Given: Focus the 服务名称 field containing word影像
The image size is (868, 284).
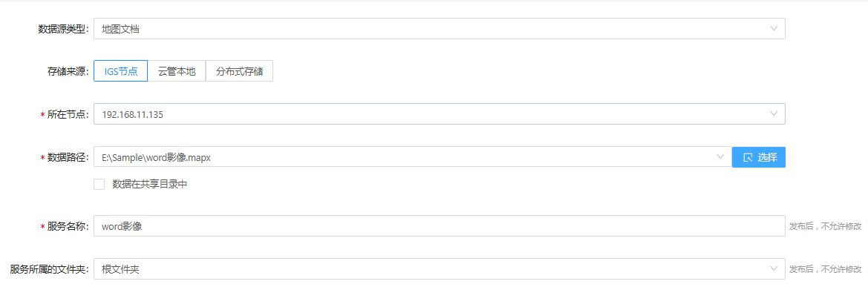Looking at the screenshot, I should [x=440, y=226].
